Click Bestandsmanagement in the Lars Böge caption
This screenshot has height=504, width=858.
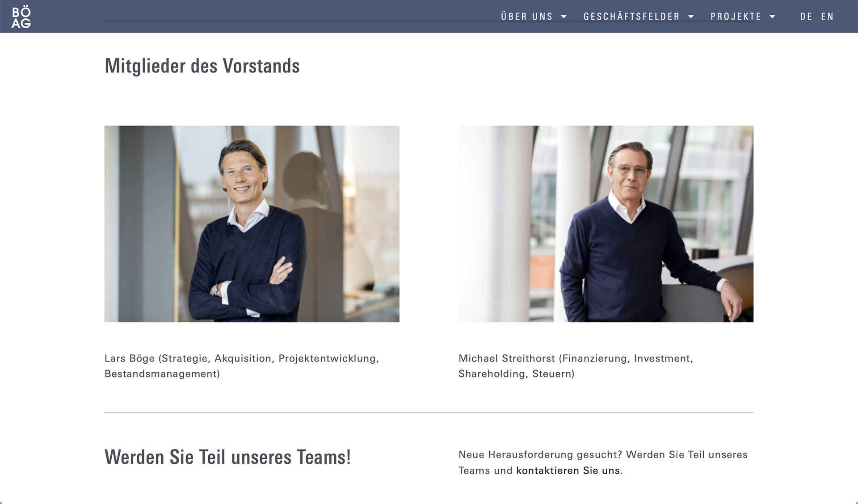pyautogui.click(x=161, y=374)
